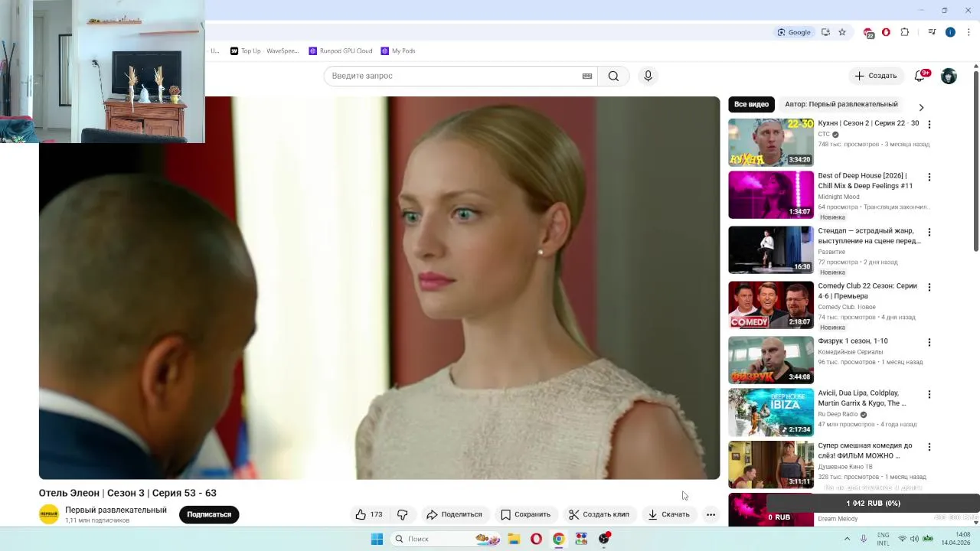Screen dimensions: 980x551
Task: Open options menu for Best of Deep House video
Action: (x=929, y=177)
